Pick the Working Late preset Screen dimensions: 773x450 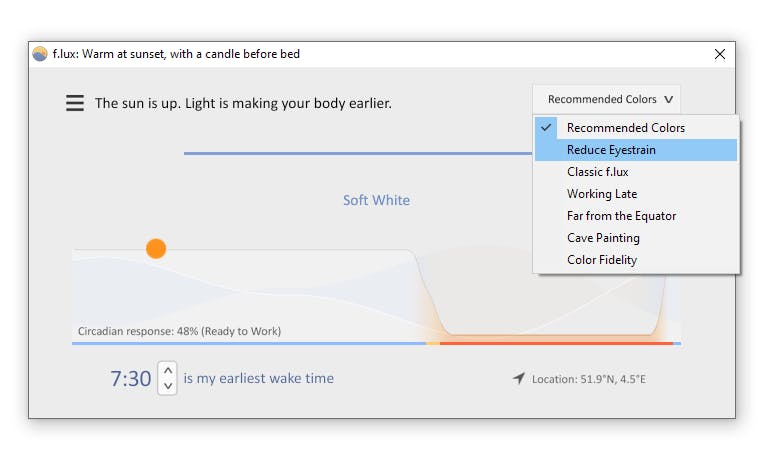(602, 194)
